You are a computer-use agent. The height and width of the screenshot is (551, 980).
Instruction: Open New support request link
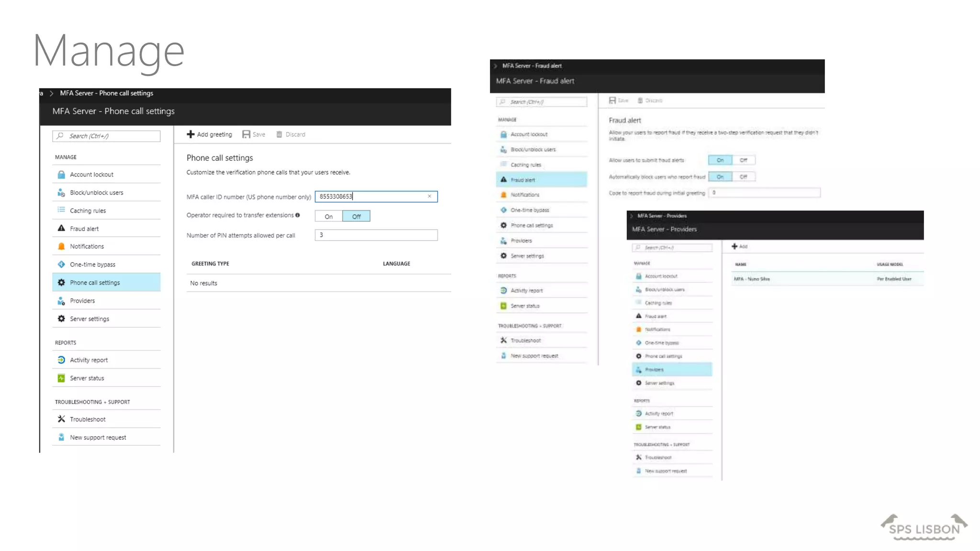[98, 437]
